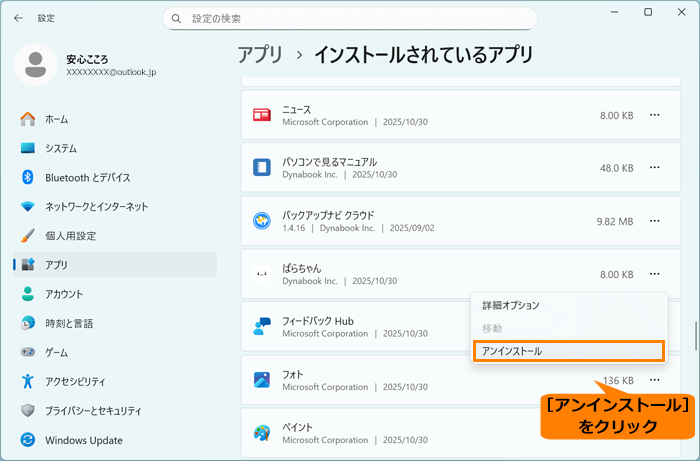Click the Accessibility figure icon
Screen dimensions: 700x461
click(x=28, y=381)
